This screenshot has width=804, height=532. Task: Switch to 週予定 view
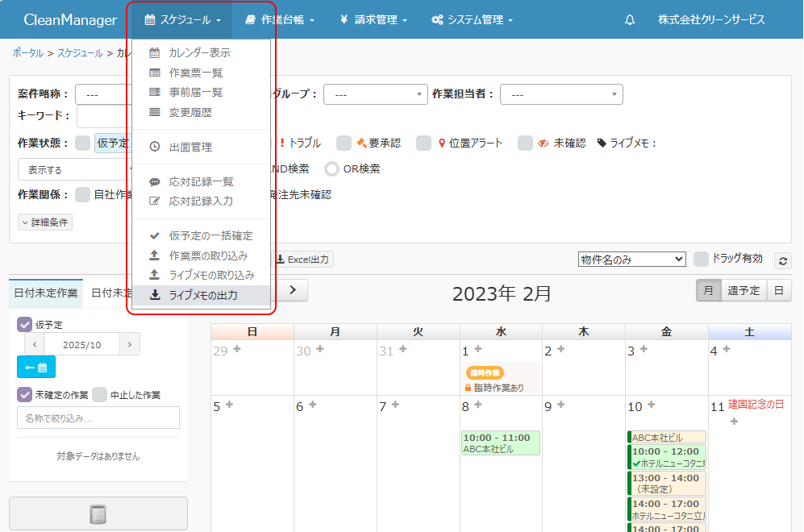[744, 291]
